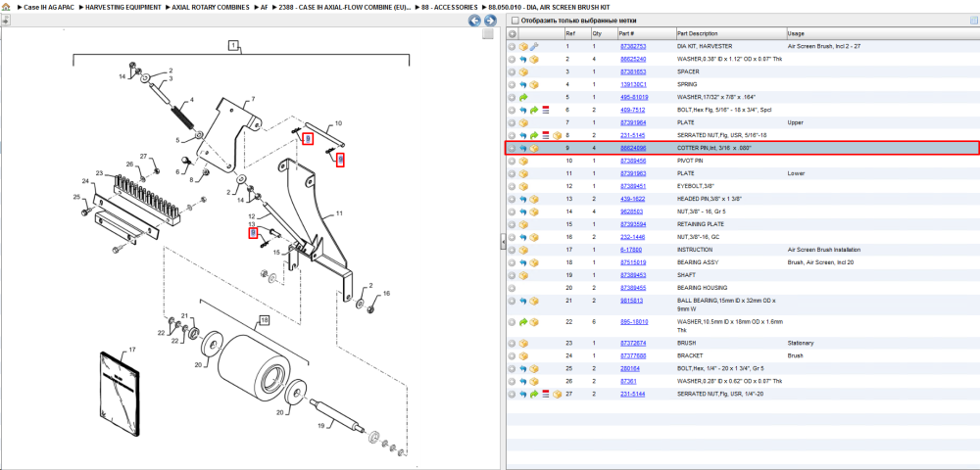
Task: Click the blue arrow icon on HEADED PIN row
Action: pyautogui.click(x=523, y=199)
